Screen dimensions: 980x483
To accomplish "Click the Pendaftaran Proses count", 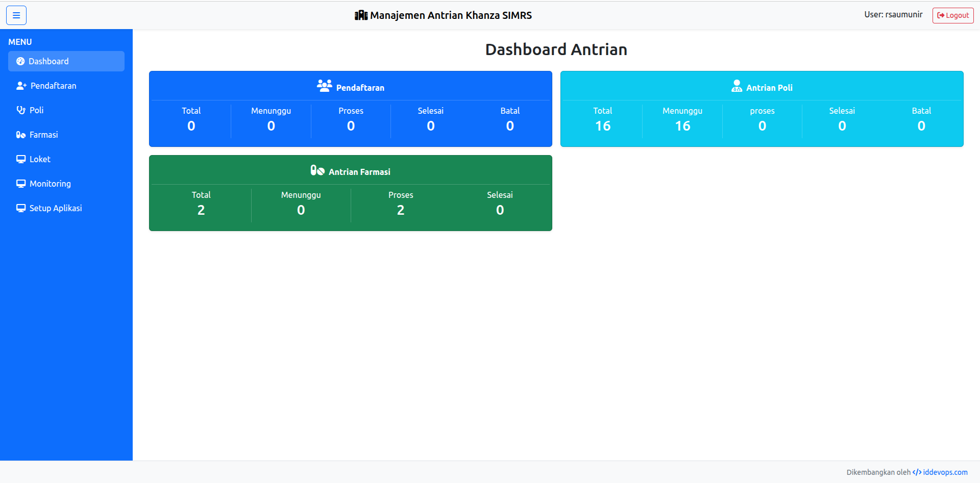I will click(351, 126).
